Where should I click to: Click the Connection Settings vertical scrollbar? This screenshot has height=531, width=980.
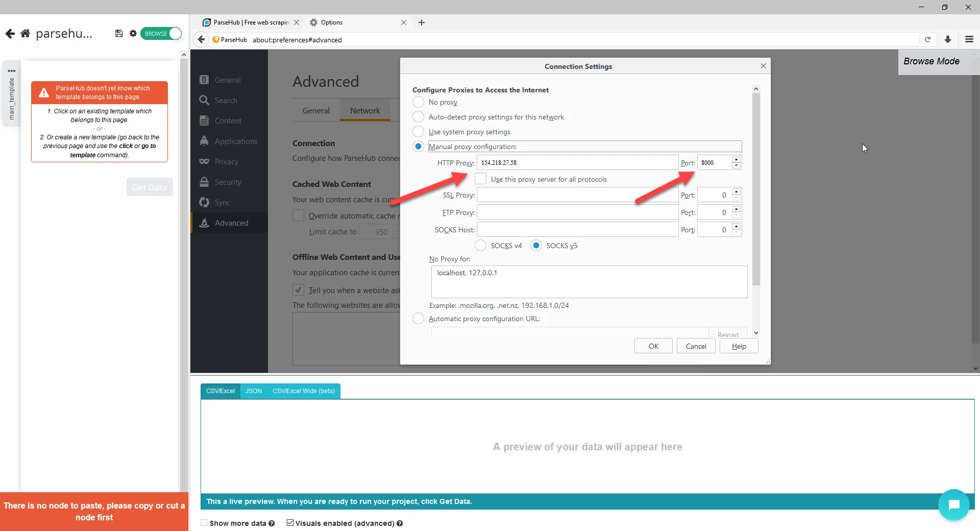click(x=756, y=189)
